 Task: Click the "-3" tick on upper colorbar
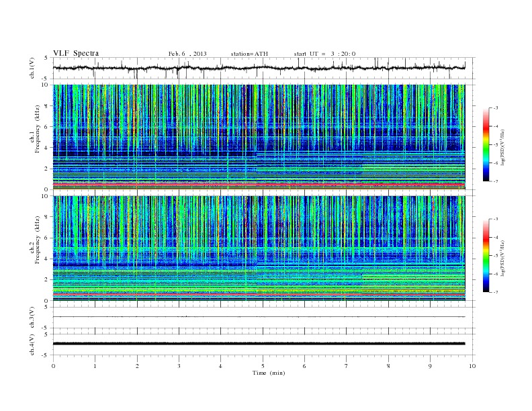coord(496,108)
